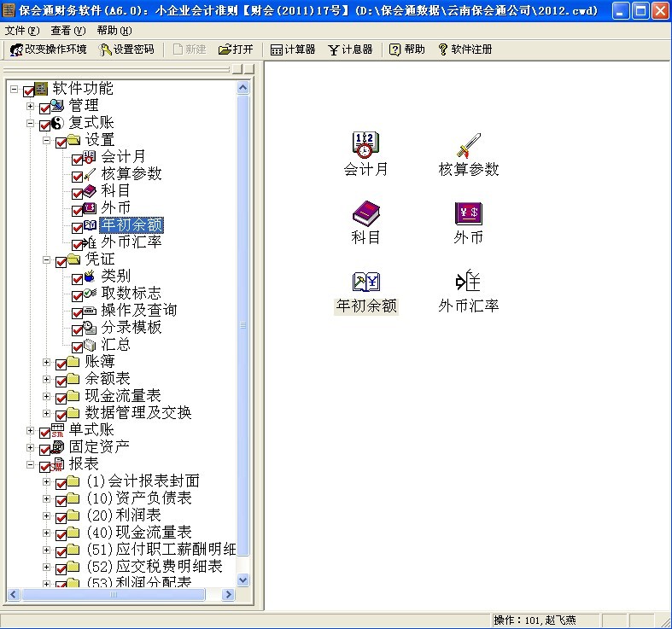Launch the 计算器 calculator toolbar button

pyautogui.click(x=293, y=50)
